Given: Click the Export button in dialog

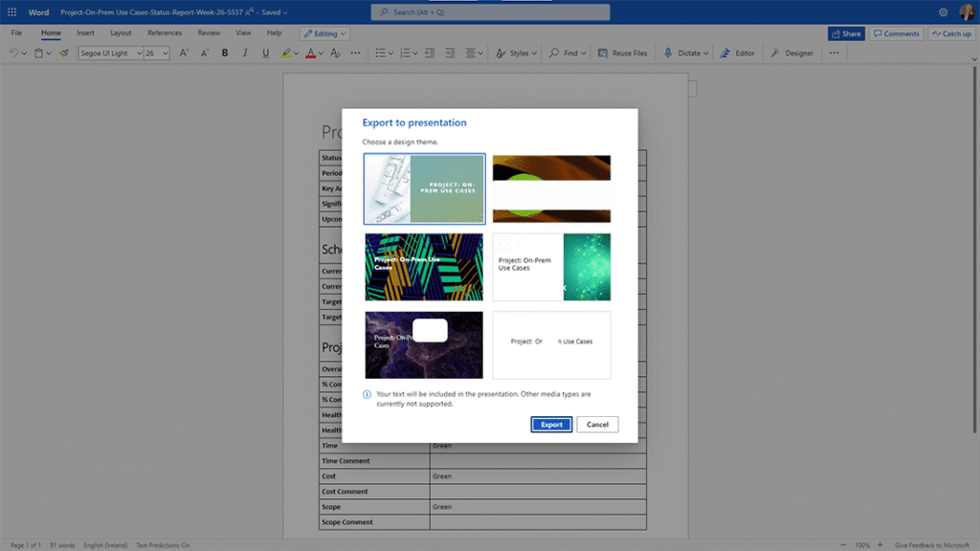Looking at the screenshot, I should [x=551, y=425].
